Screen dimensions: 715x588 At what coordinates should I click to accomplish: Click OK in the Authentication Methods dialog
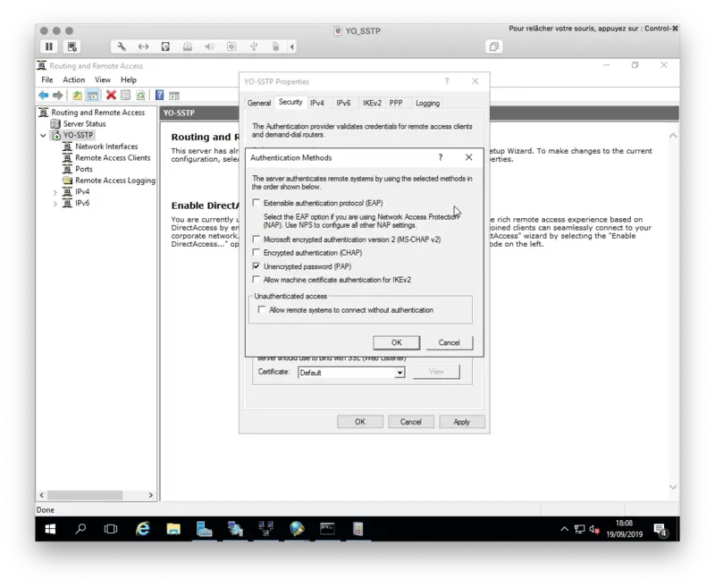pos(396,342)
